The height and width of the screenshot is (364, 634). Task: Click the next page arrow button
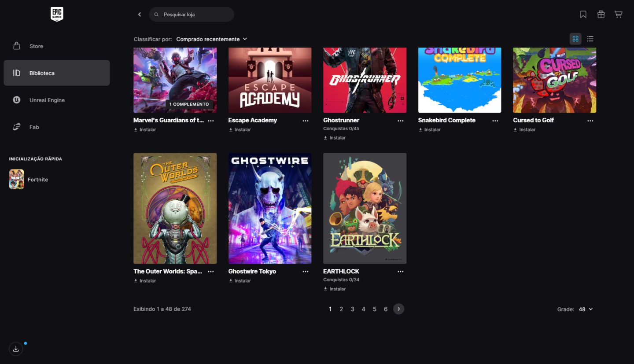(x=398, y=309)
